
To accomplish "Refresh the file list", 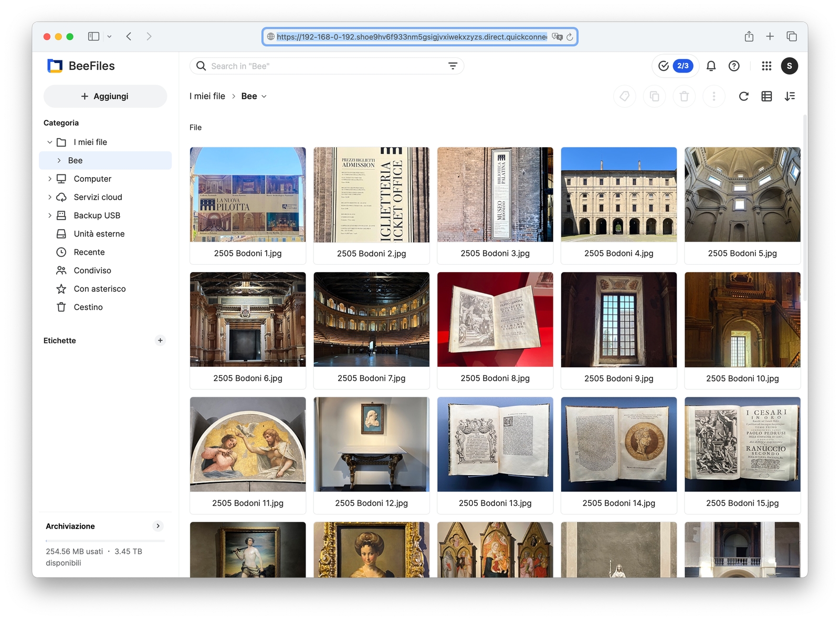I will tap(743, 96).
